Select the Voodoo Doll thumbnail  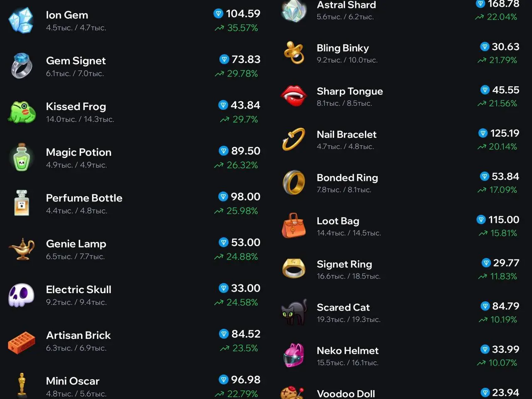point(292,392)
